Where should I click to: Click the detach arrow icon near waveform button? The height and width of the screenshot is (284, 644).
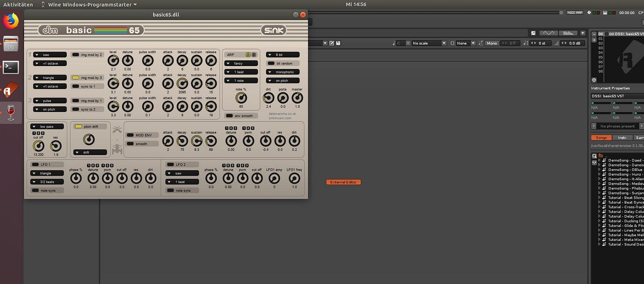click(x=533, y=33)
